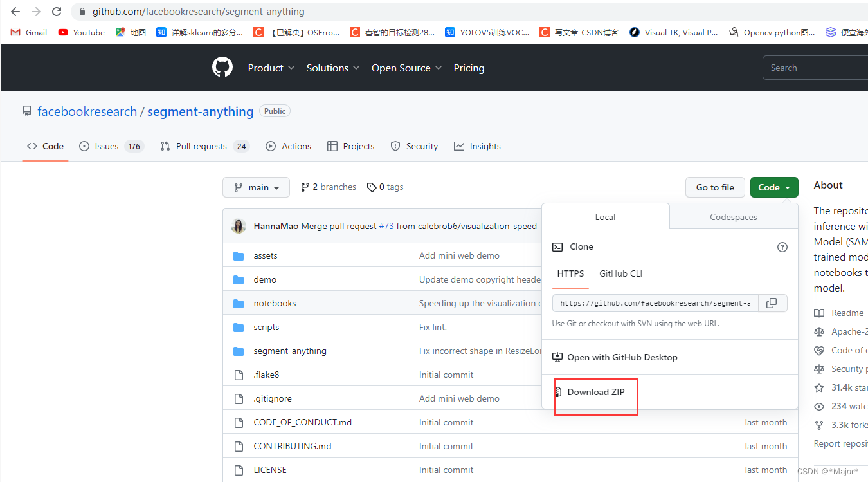The image size is (868, 482).
Task: Click the Go to file button
Action: 715,187
